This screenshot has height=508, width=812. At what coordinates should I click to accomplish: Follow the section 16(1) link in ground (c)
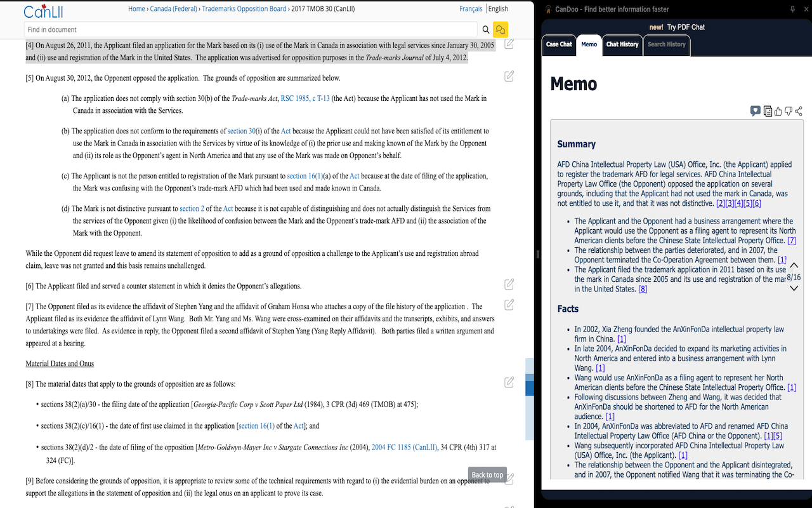click(x=305, y=176)
